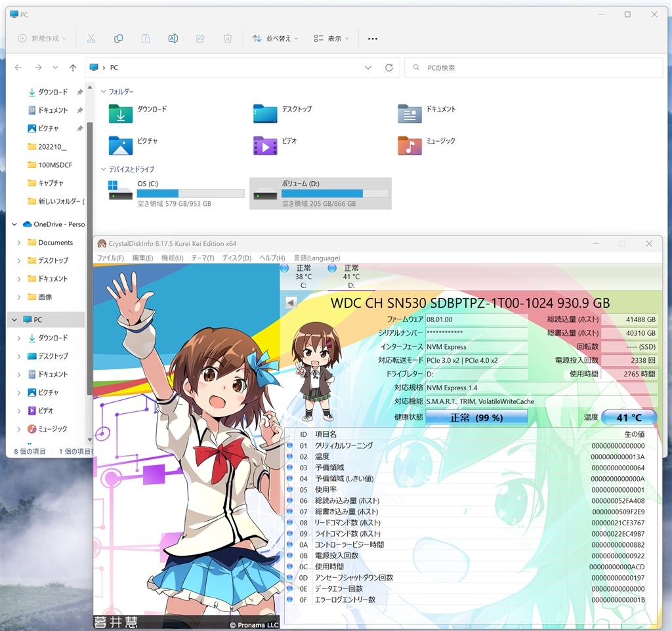Image resolution: width=672 pixels, height=631 pixels.
Task: Refresh the PC view in Explorer
Action: 388,68
